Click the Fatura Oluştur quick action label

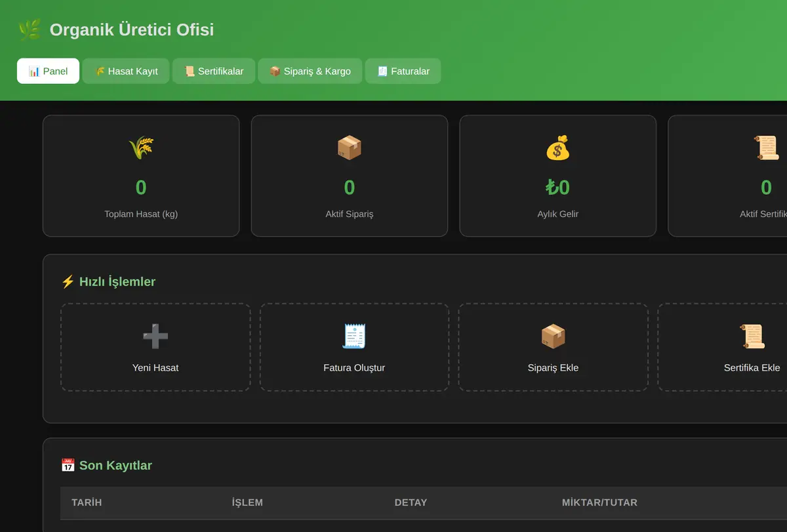pos(354,368)
